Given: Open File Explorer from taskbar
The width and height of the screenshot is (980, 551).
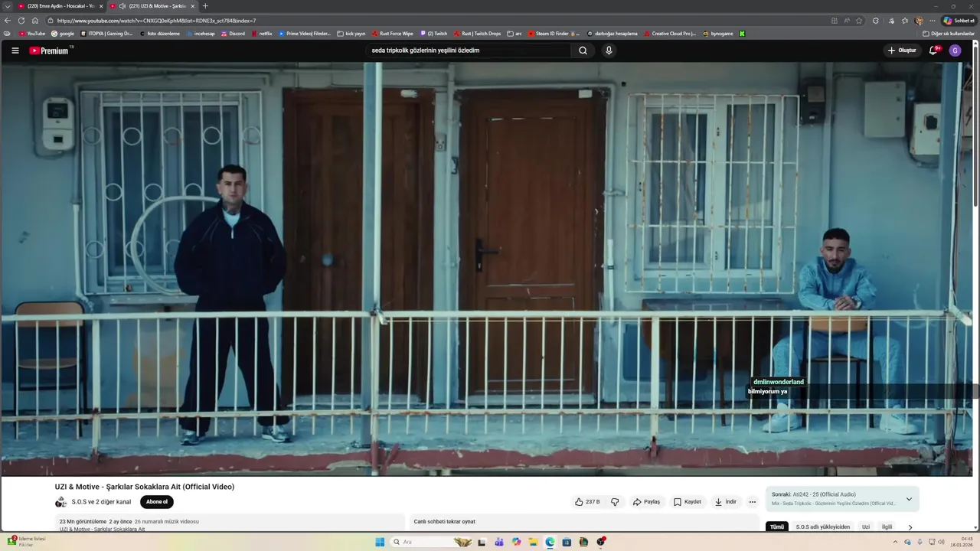Looking at the screenshot, I should point(533,542).
